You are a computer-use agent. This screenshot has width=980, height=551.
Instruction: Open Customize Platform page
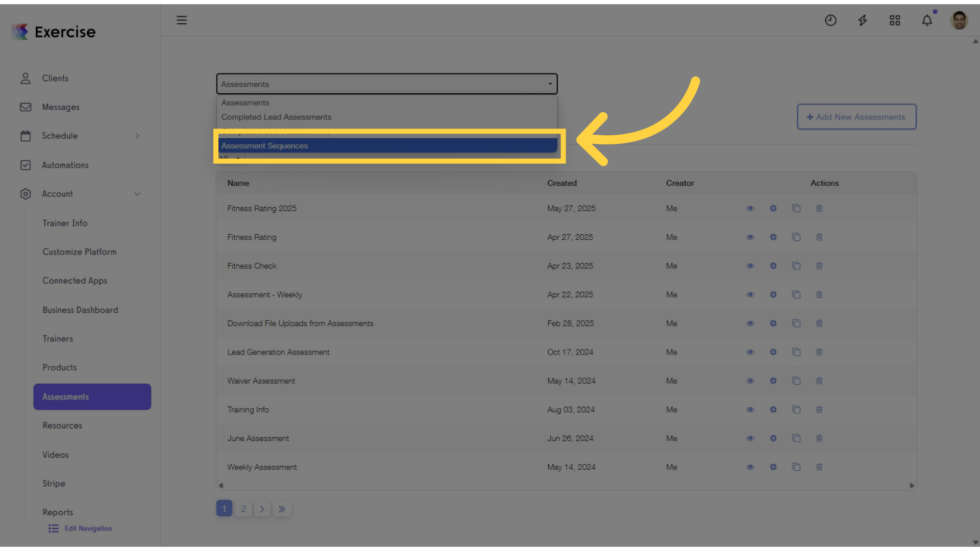click(80, 252)
